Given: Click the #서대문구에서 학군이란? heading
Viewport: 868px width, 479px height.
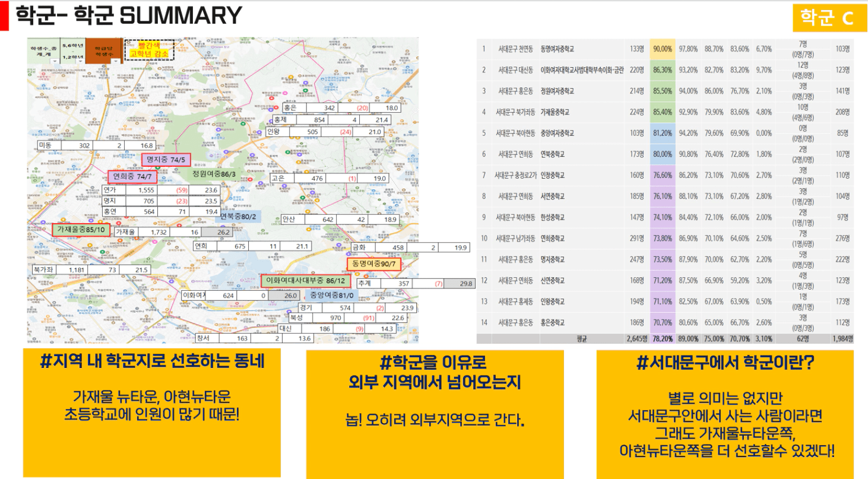Looking at the screenshot, I should [725, 364].
